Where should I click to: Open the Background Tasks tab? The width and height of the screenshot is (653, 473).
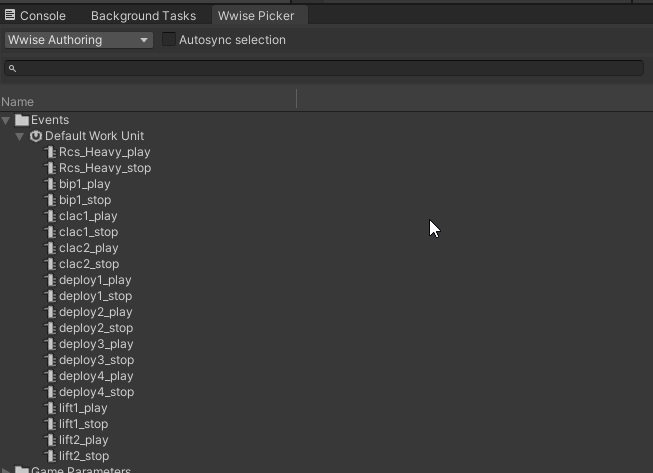coord(143,16)
